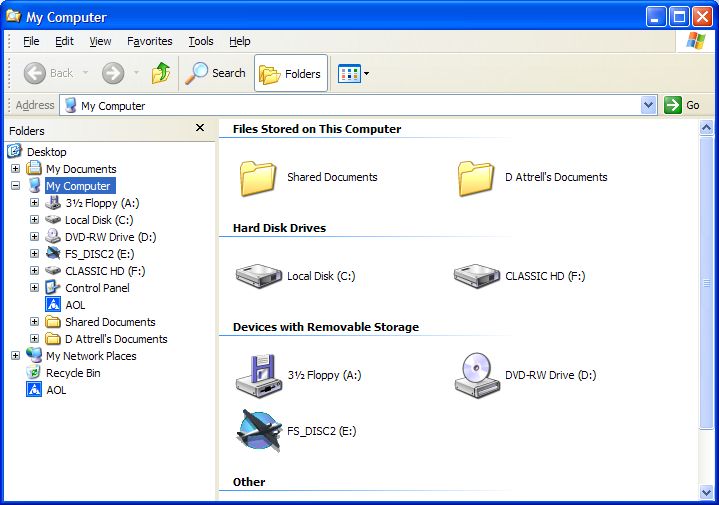Open the Shared Documents folder icon
The height and width of the screenshot is (505, 719).
click(x=258, y=177)
